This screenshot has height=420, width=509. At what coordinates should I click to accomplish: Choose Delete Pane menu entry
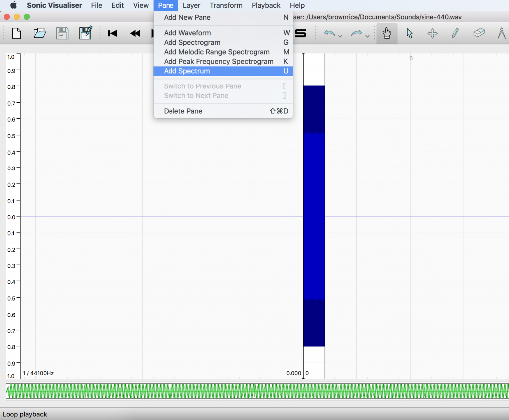pyautogui.click(x=223, y=111)
